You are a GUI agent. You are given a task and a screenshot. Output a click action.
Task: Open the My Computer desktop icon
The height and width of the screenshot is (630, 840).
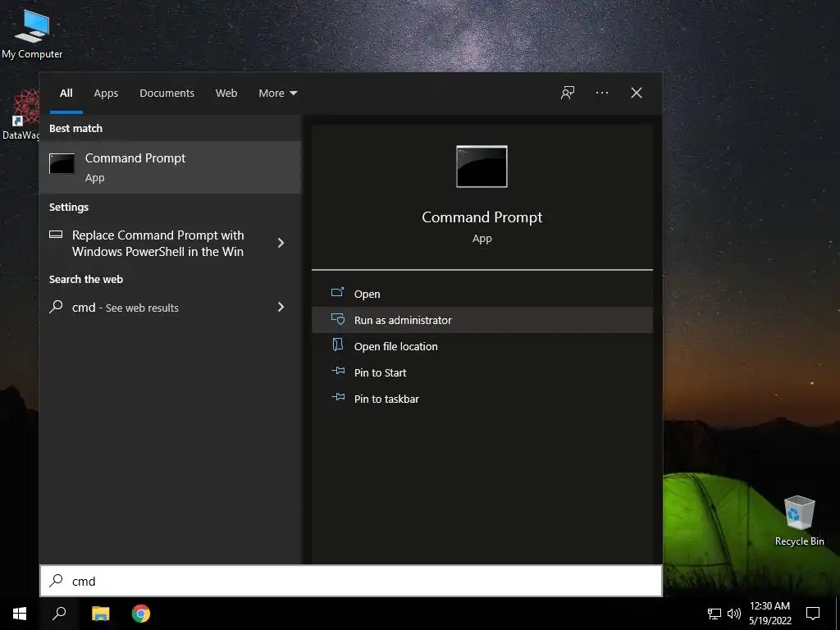32,33
